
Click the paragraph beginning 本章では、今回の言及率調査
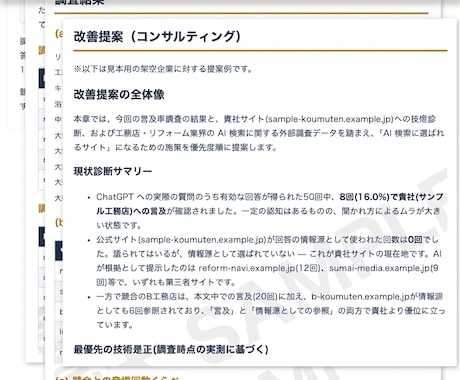[259, 133]
